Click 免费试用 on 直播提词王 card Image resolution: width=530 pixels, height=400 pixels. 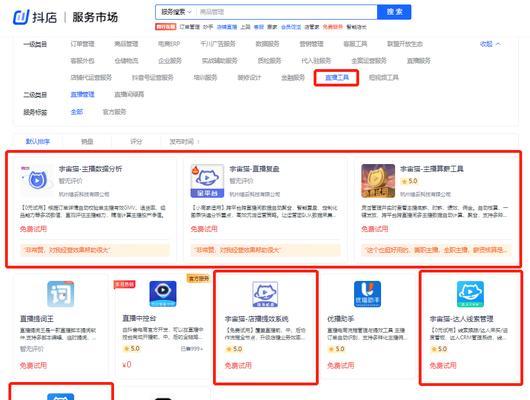[x=33, y=366]
